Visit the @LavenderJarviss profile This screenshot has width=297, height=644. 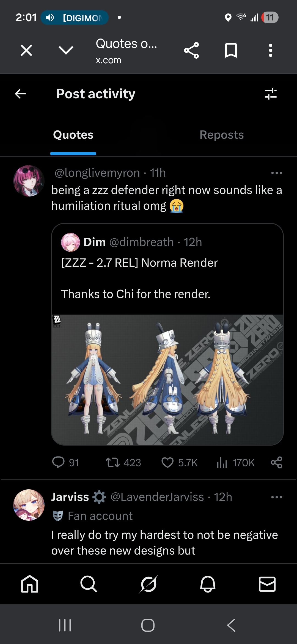click(157, 497)
